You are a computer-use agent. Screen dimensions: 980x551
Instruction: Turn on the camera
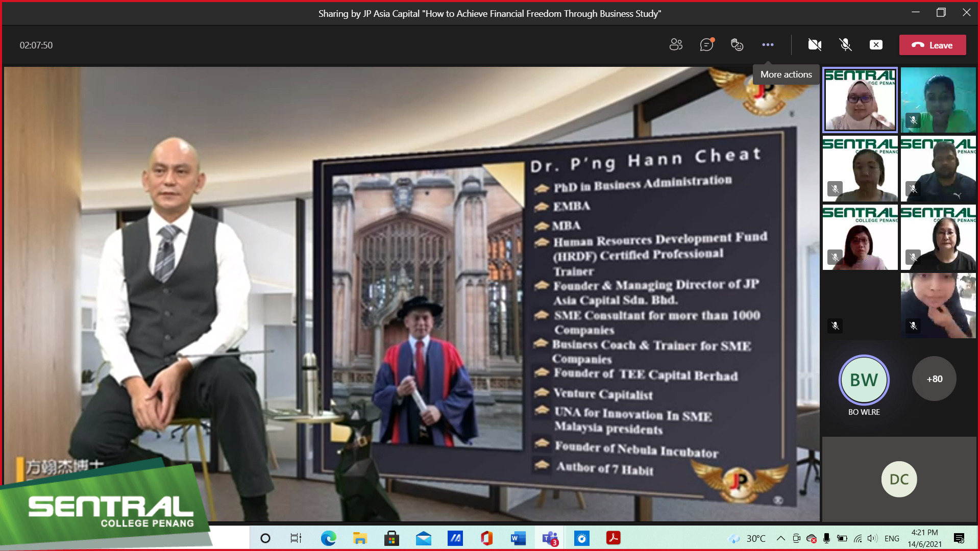[x=815, y=45]
